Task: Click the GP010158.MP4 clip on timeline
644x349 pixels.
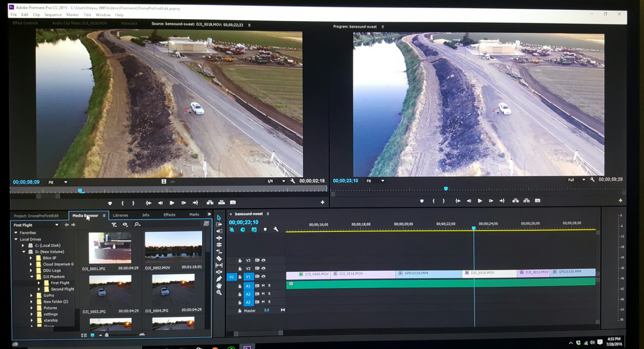Action: point(428,273)
